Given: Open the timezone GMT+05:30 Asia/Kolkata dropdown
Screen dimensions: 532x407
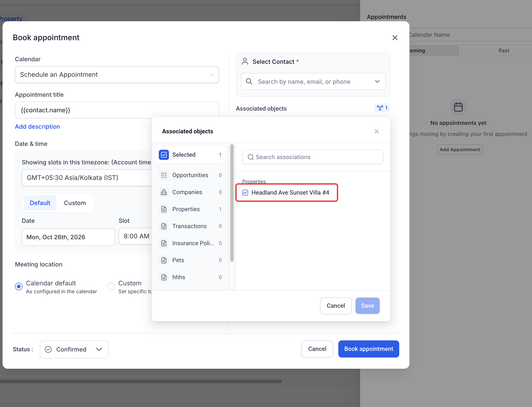Looking at the screenshot, I should click(87, 178).
